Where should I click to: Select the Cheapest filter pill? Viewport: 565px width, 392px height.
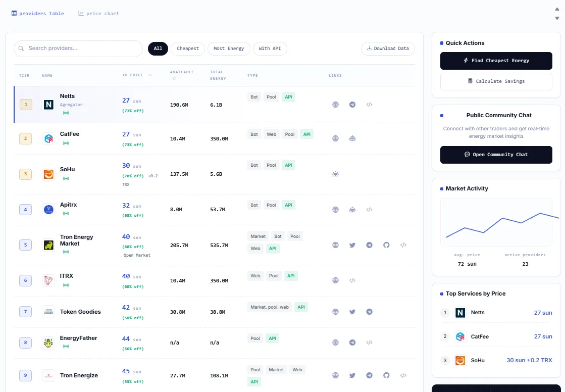[188, 48]
